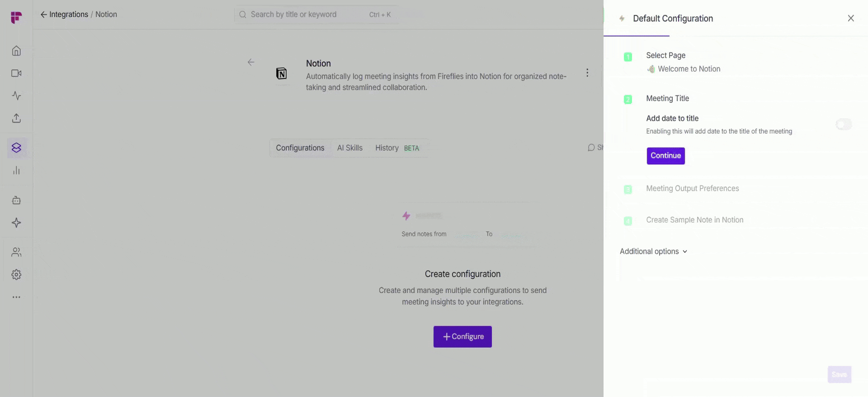Open the Home sidebar icon
This screenshot has width=868, height=397.
point(16,51)
